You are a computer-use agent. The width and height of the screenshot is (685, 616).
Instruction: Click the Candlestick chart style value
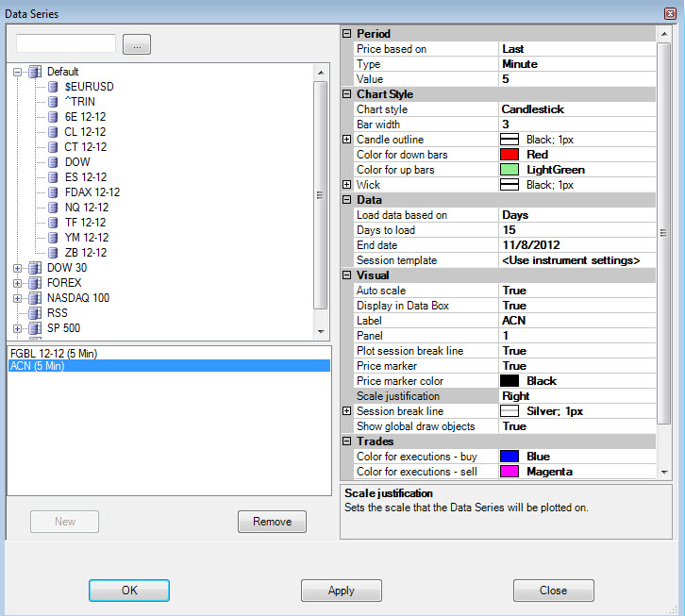(x=577, y=109)
